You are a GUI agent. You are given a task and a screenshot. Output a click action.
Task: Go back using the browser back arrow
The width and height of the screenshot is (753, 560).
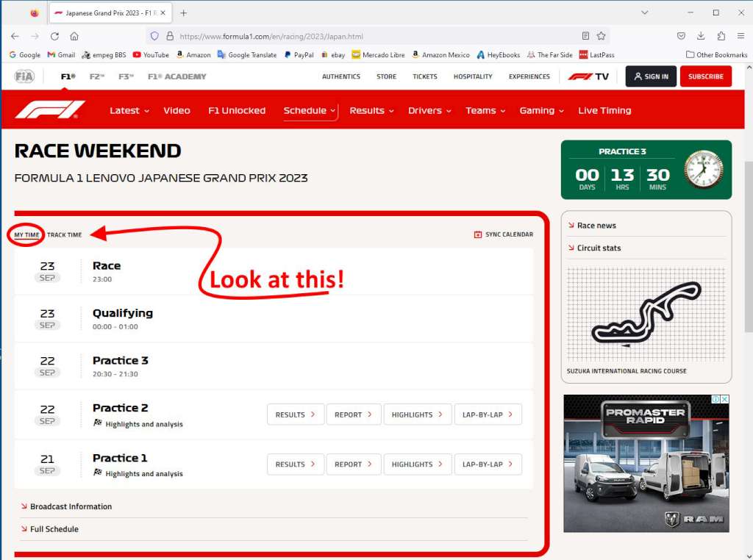[x=15, y=36]
